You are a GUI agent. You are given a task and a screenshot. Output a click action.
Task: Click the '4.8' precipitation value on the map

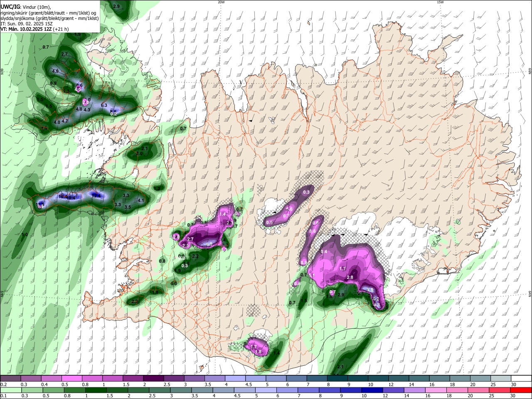coord(79,109)
